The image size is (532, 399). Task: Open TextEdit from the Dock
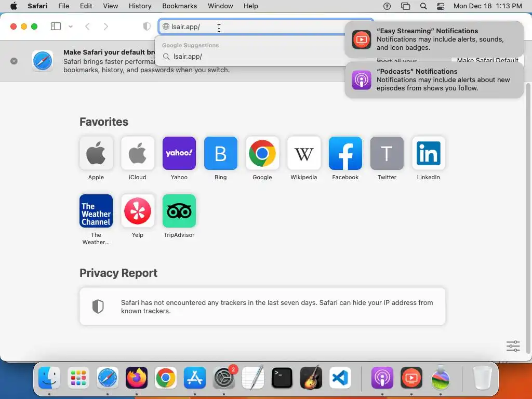(253, 378)
